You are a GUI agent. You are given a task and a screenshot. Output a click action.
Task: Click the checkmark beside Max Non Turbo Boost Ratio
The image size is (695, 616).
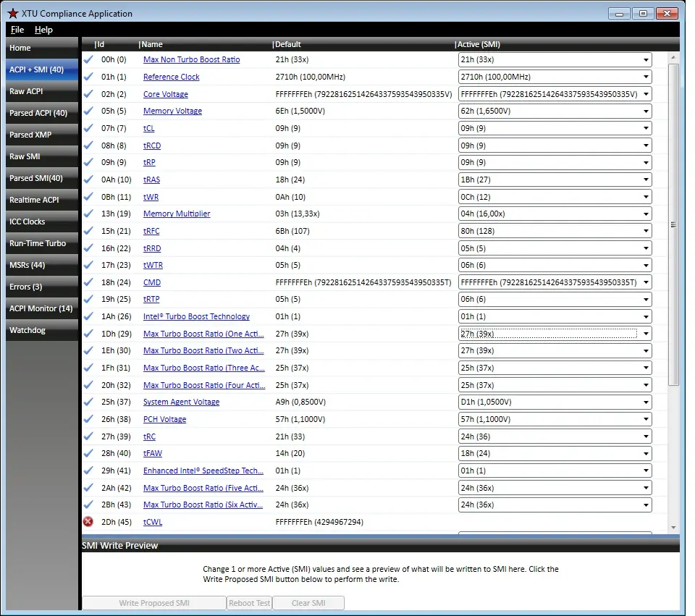click(88, 60)
